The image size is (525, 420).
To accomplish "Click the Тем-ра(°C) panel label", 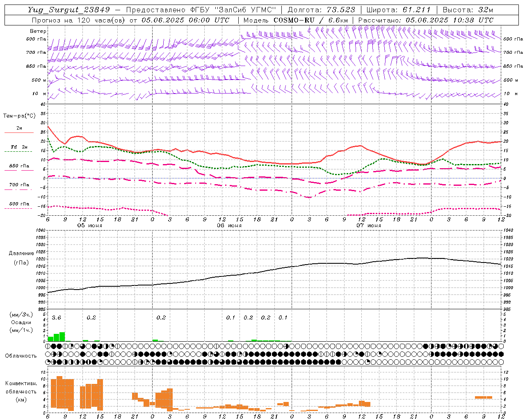I will click(x=20, y=116).
